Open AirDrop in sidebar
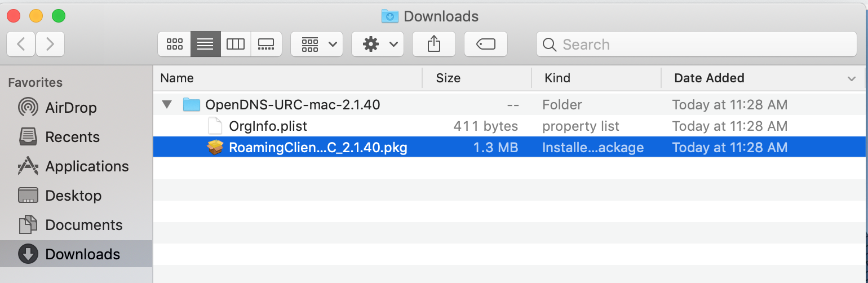Viewport: 868px width, 283px height. tap(70, 108)
